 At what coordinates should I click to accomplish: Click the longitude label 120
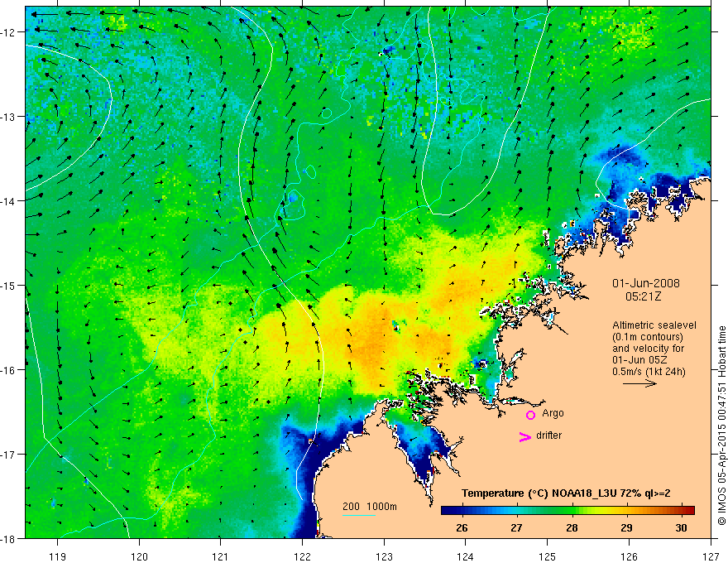pos(139,556)
